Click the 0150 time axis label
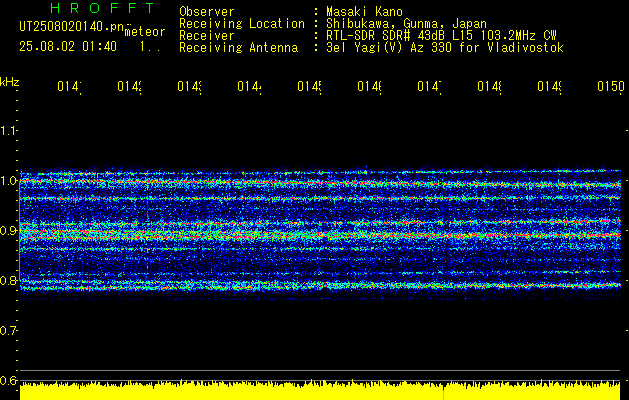 [x=611, y=87]
